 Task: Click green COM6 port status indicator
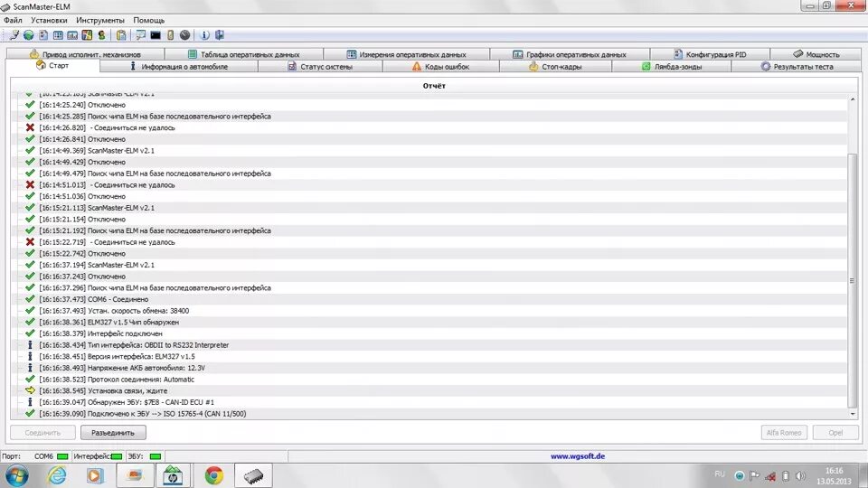[x=62, y=456]
